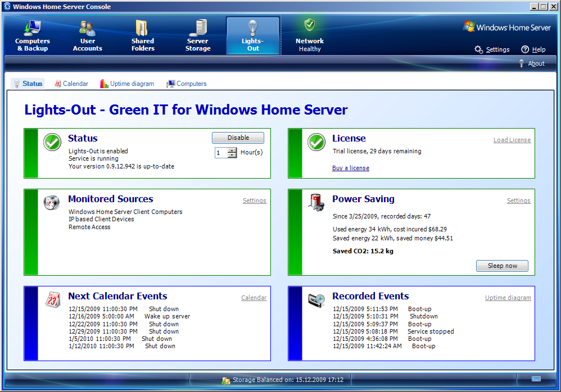Click 'Trial license, 29 days remaining' text
561x392 pixels.
coord(377,151)
